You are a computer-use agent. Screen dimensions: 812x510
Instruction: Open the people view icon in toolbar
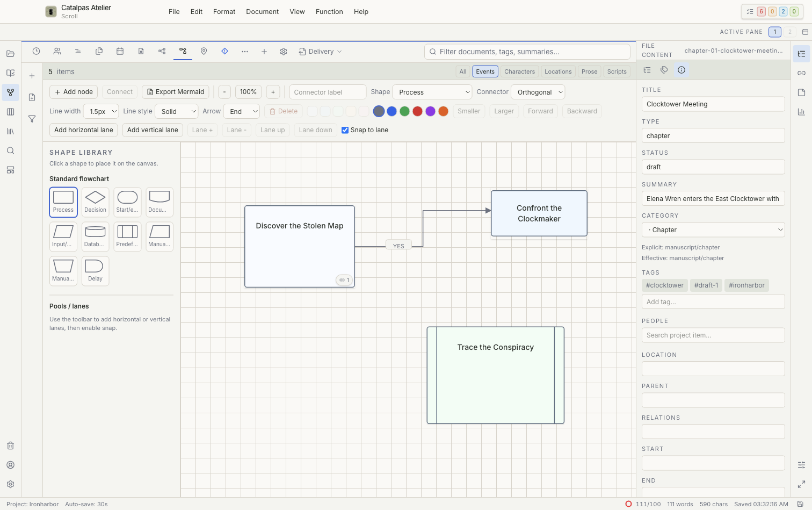click(x=57, y=52)
